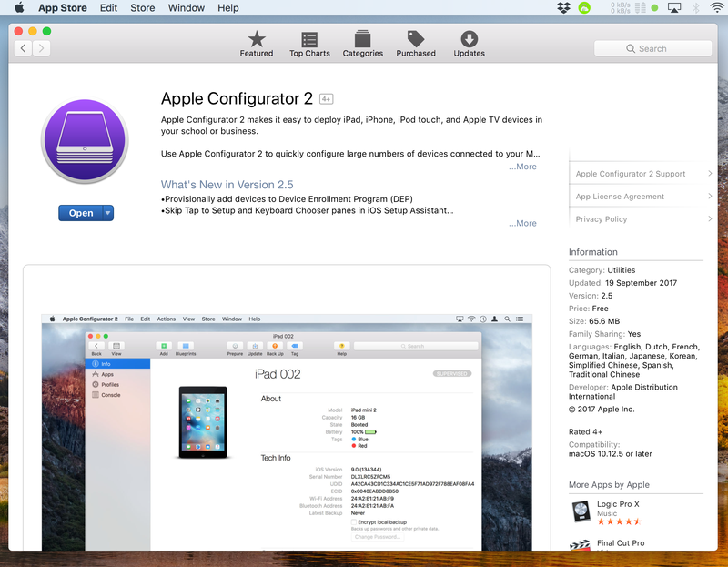Click the Apple Configurator 2 app icon
Viewport: 728px width, 567px height.
coord(85,141)
